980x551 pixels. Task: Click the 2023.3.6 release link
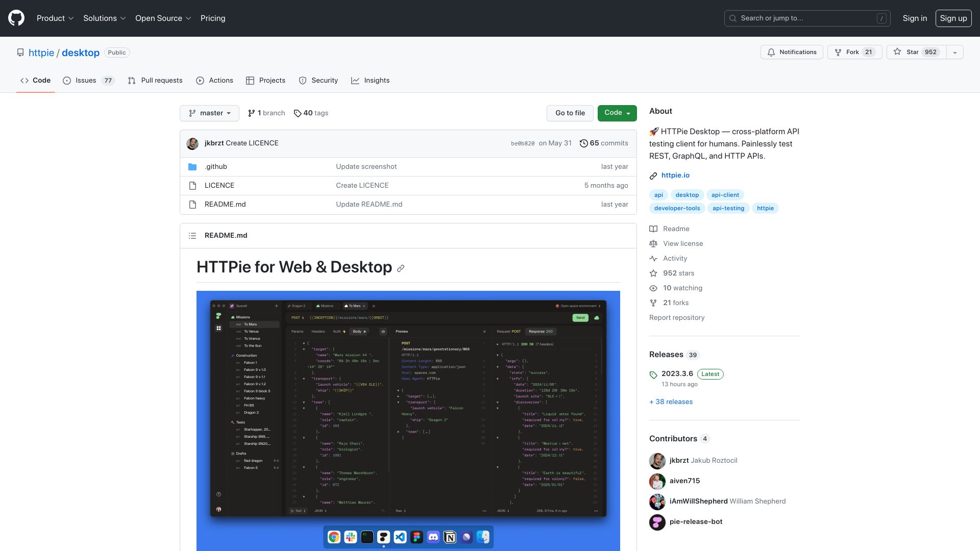pos(677,374)
